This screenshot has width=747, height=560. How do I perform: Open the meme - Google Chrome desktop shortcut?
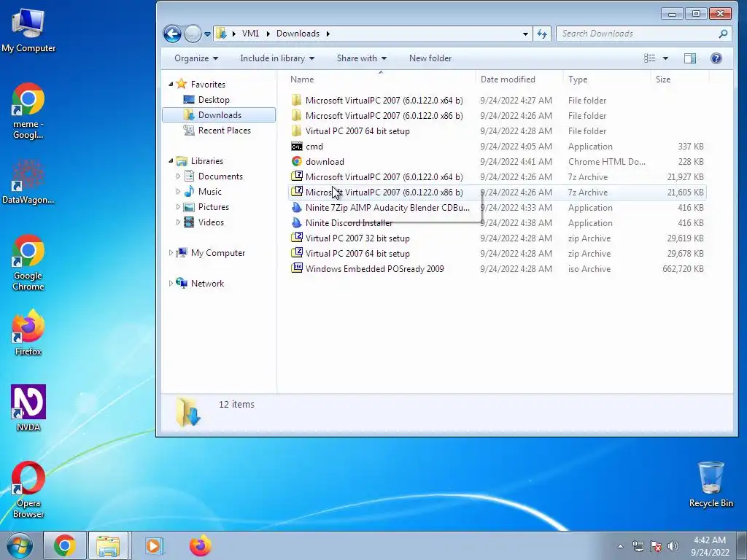tap(28, 111)
